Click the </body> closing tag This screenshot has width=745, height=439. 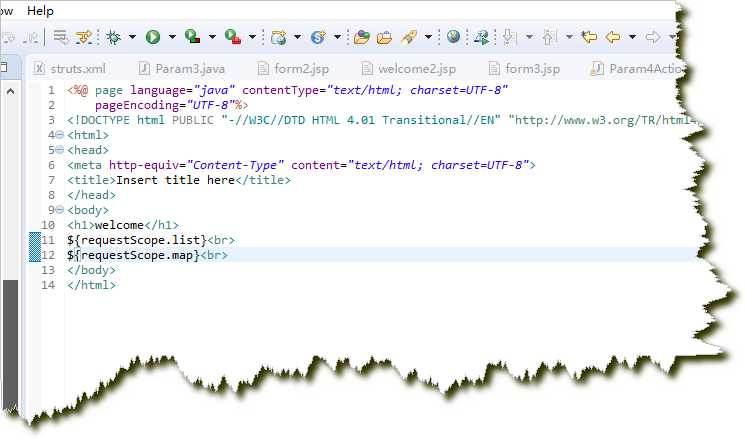tap(91, 270)
